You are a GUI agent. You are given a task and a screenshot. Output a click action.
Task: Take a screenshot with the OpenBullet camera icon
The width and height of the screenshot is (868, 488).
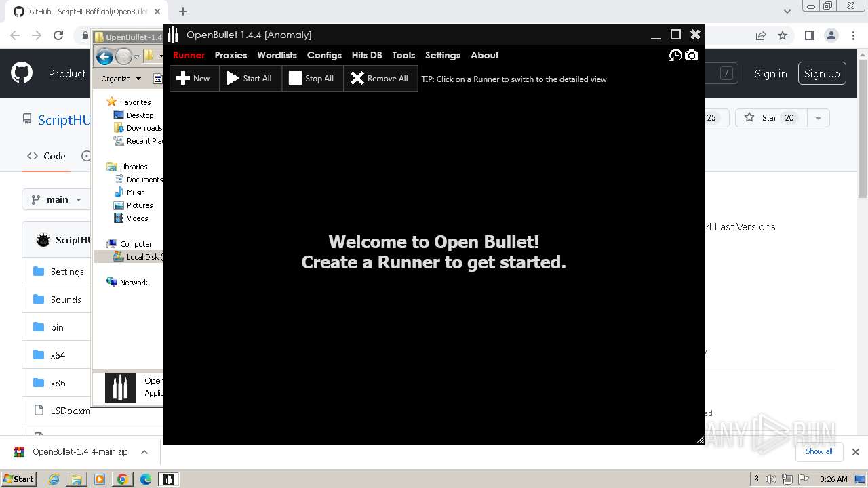[692, 56]
